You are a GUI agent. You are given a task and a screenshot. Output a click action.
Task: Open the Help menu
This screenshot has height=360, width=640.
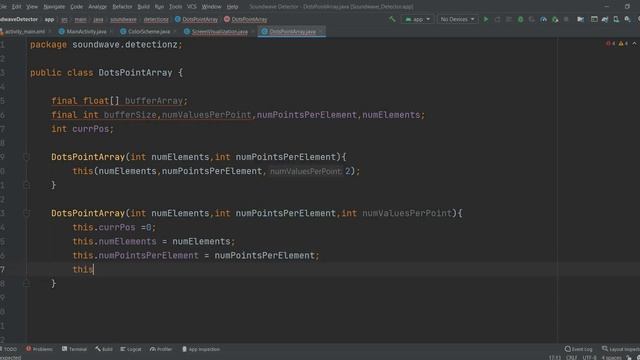(x=232, y=7)
